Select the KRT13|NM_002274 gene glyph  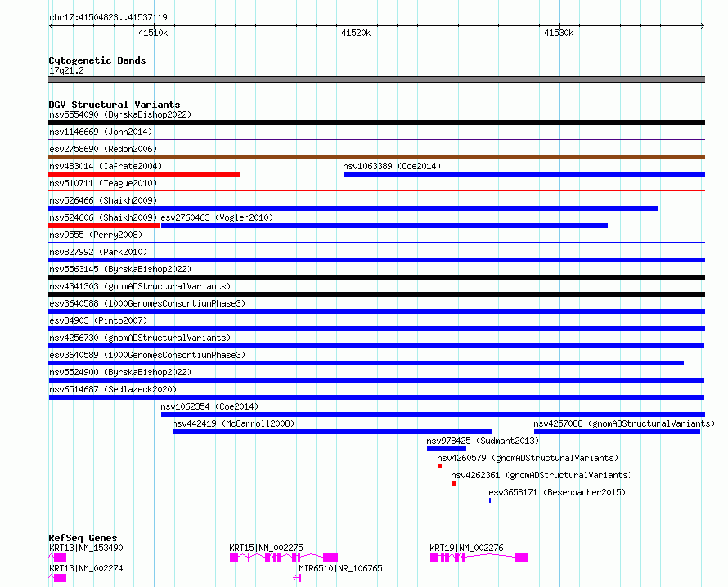click(57, 578)
